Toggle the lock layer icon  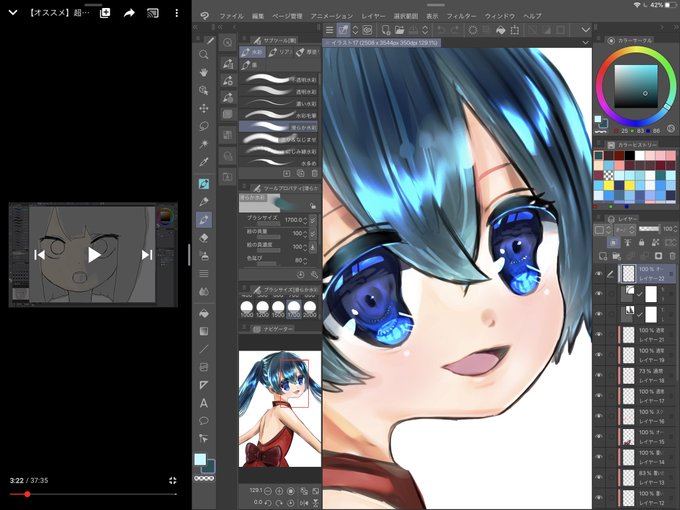coord(641,242)
